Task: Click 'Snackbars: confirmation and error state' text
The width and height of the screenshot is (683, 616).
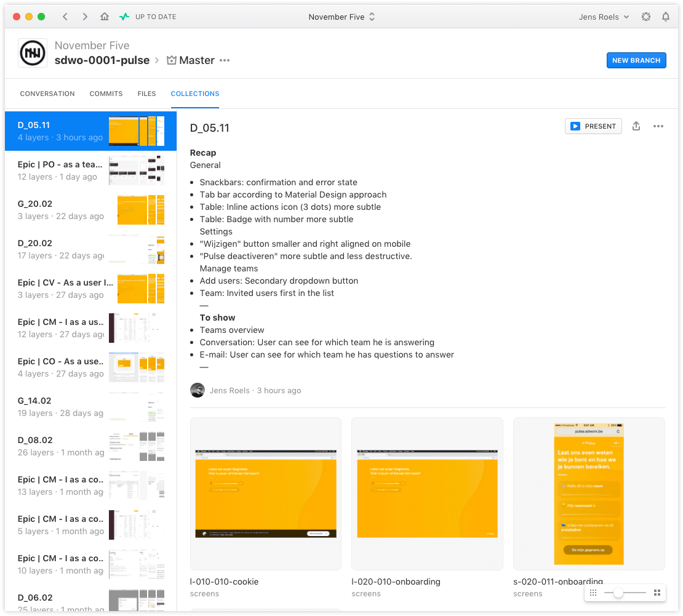Action: coord(278,182)
